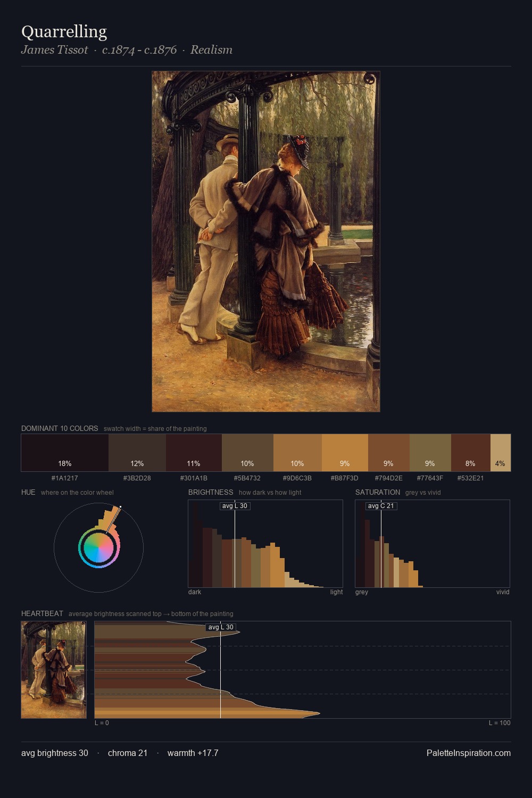Click the 'BRIGHTNESS' section heading

pos(211,492)
